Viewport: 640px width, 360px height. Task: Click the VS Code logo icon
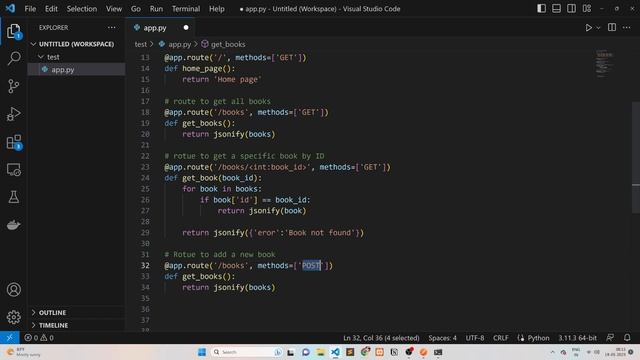[x=10, y=8]
